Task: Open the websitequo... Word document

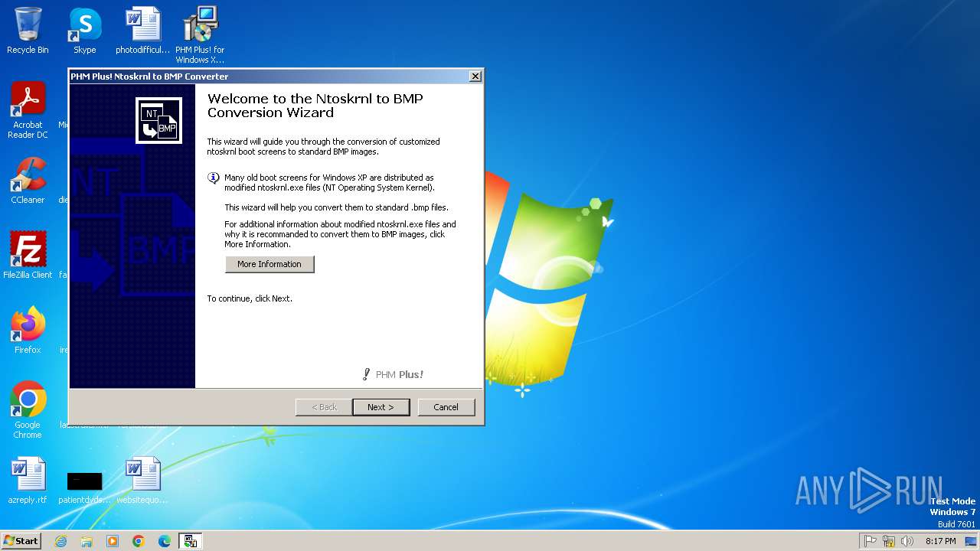Action: tap(142, 481)
